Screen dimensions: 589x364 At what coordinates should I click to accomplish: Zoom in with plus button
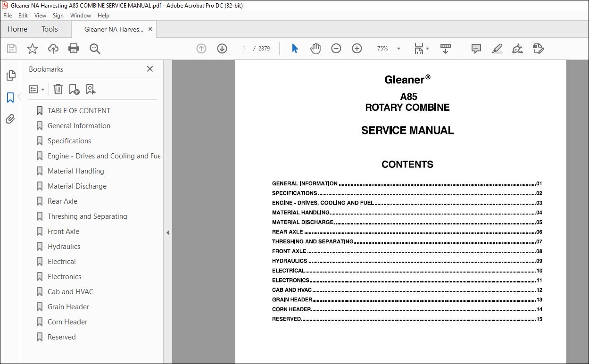pyautogui.click(x=357, y=49)
